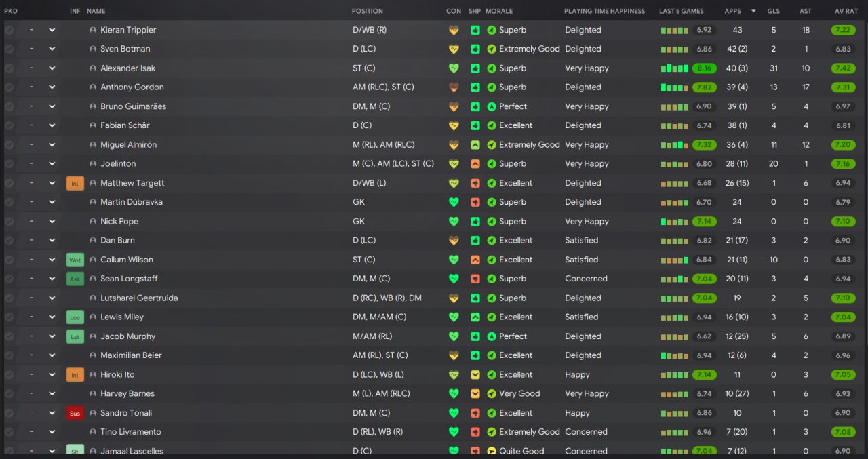868x459 pixels.
Task: Click the Lst badge beside Jacob Murphy
Action: pyautogui.click(x=75, y=336)
